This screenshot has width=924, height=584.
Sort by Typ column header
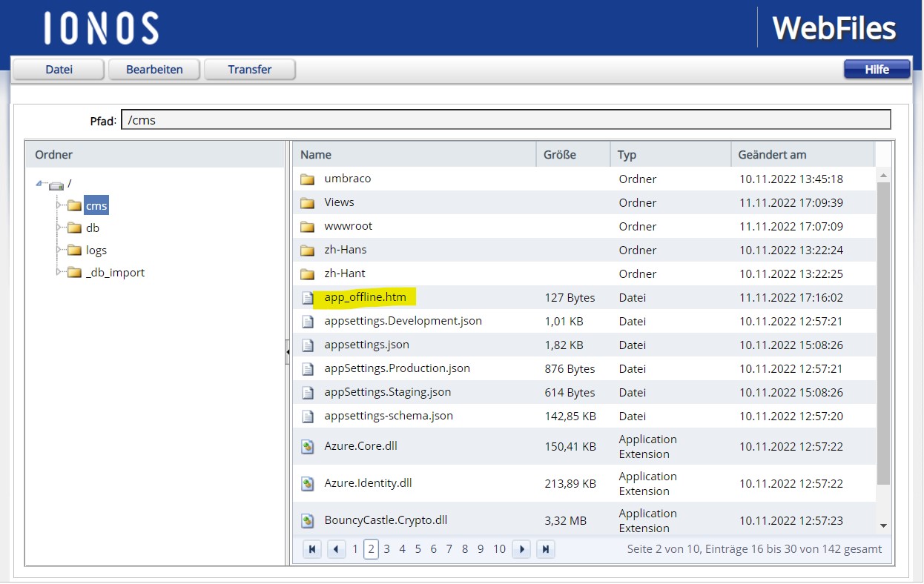pyautogui.click(x=670, y=154)
